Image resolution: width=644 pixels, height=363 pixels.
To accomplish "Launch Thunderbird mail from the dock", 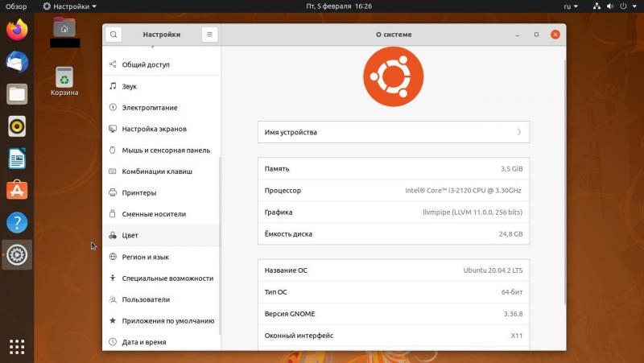I will (x=17, y=62).
